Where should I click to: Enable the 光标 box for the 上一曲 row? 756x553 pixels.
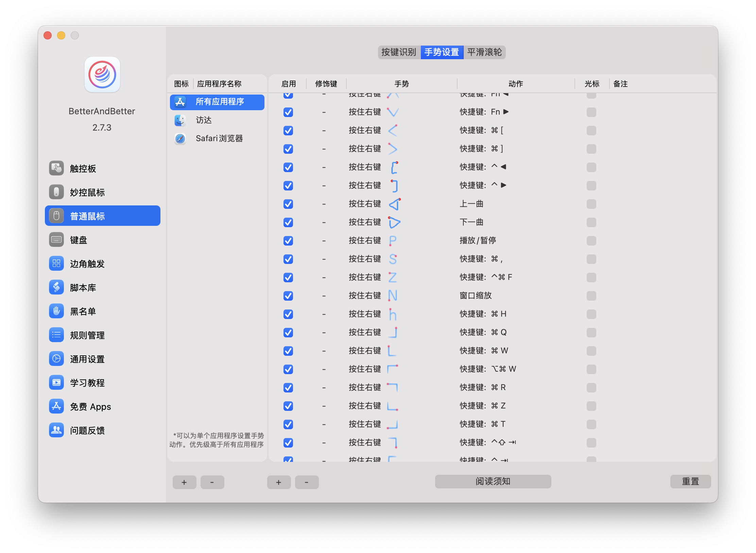591,204
